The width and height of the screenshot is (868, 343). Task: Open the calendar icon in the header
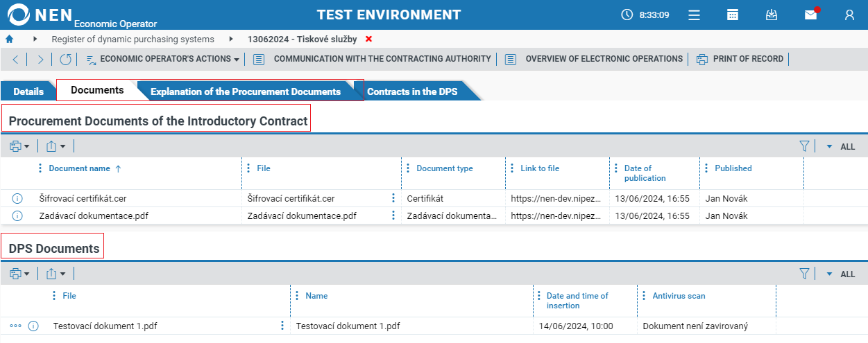(x=732, y=15)
